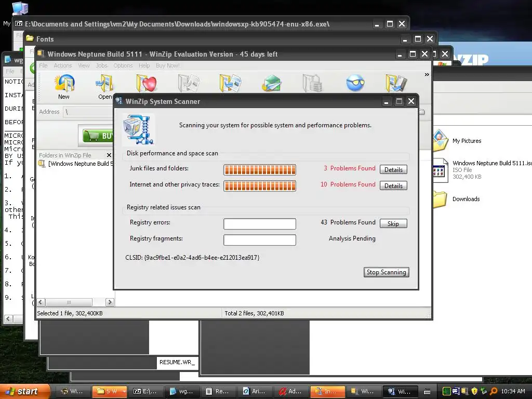Switch to 7-Zip E:\ taskbar button
Screen dimensions: 532x399
pos(146,392)
